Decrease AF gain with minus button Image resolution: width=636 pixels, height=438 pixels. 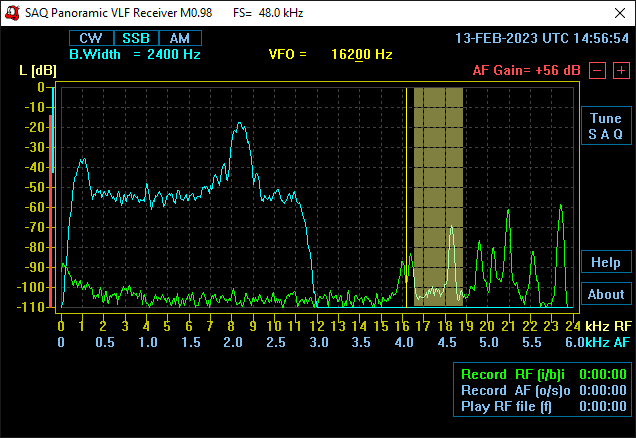coord(596,71)
